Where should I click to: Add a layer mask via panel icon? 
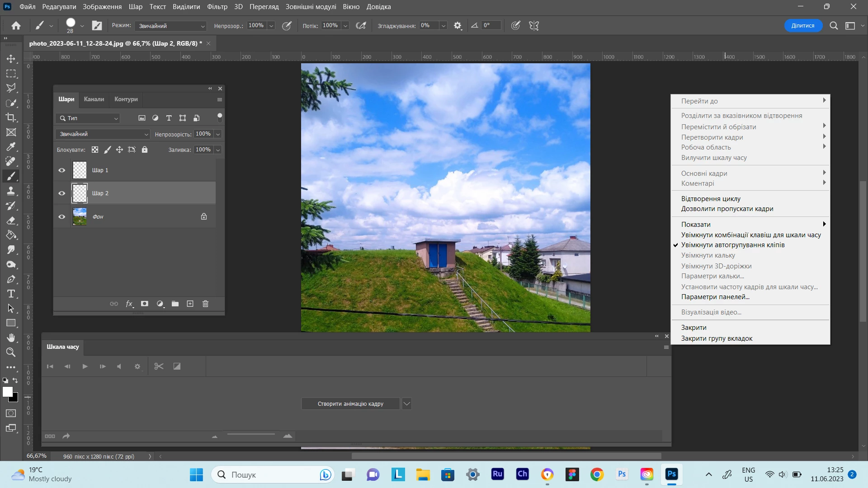point(145,304)
